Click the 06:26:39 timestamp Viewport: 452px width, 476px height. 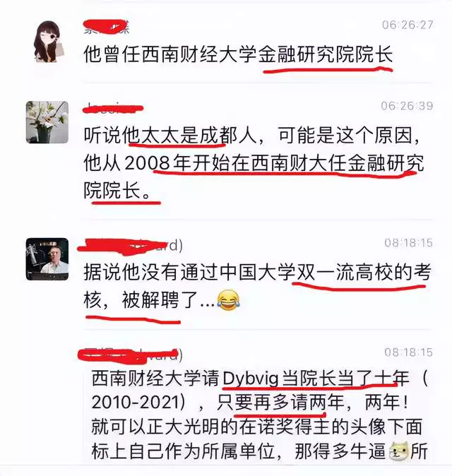click(x=407, y=106)
